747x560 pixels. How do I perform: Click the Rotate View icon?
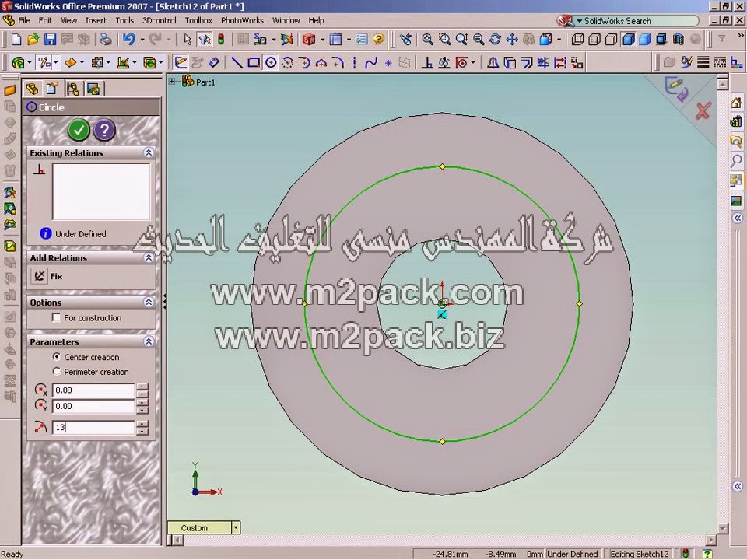pos(495,40)
